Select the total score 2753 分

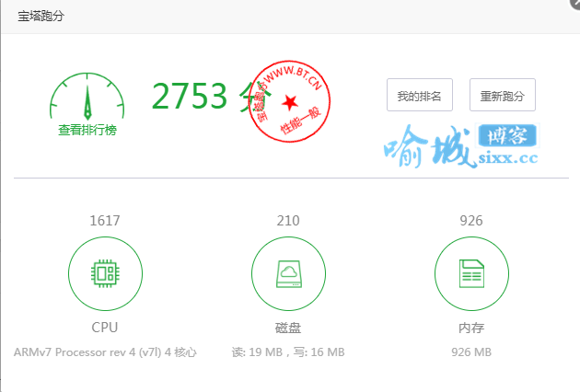pos(203,96)
